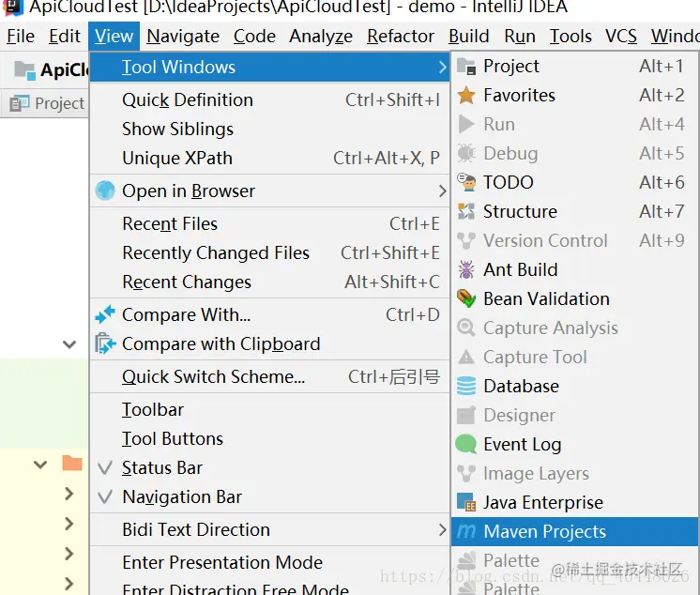The height and width of the screenshot is (595, 700).
Task: Click the Image Layers icon
Action: click(466, 473)
